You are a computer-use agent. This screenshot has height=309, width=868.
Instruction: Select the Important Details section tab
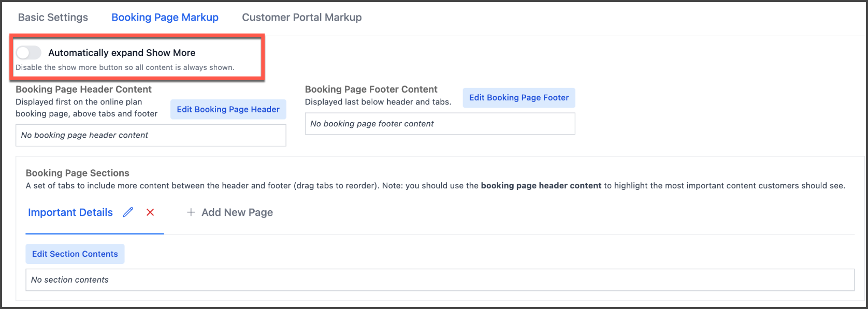pyautogui.click(x=70, y=212)
